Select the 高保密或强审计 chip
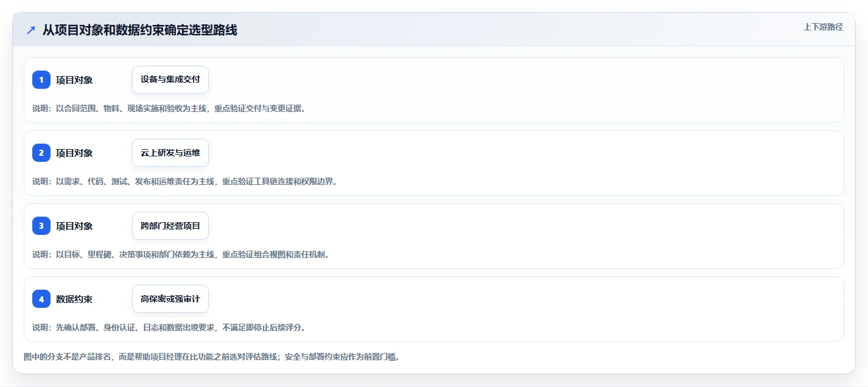The width and height of the screenshot is (868, 387). point(170,299)
